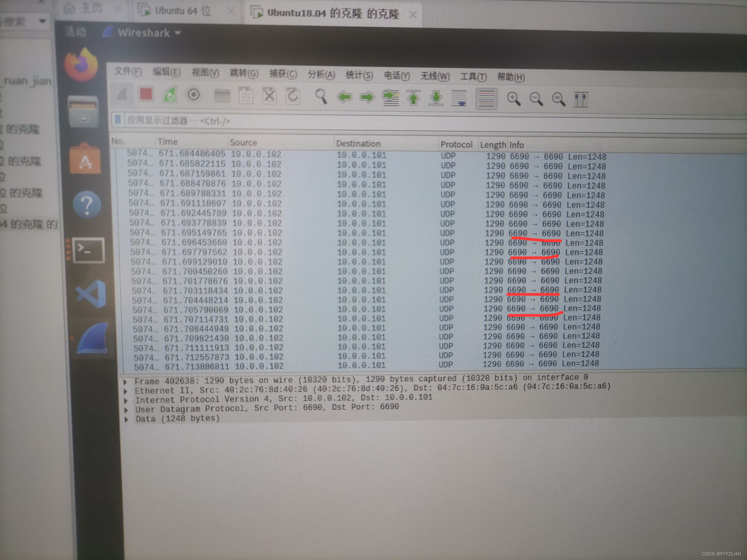Sort by the Destination column header

click(x=386, y=144)
